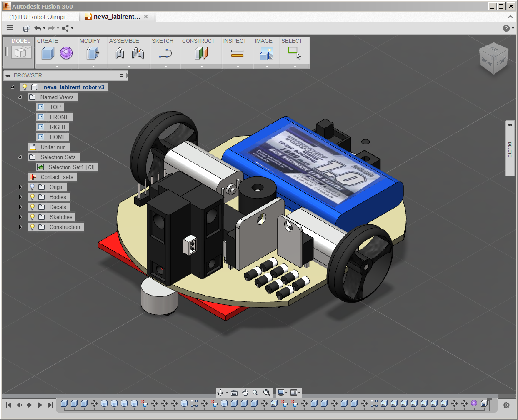The image size is (518, 420).
Task: Collapse the Selection Sets folder
Action: coord(20,157)
